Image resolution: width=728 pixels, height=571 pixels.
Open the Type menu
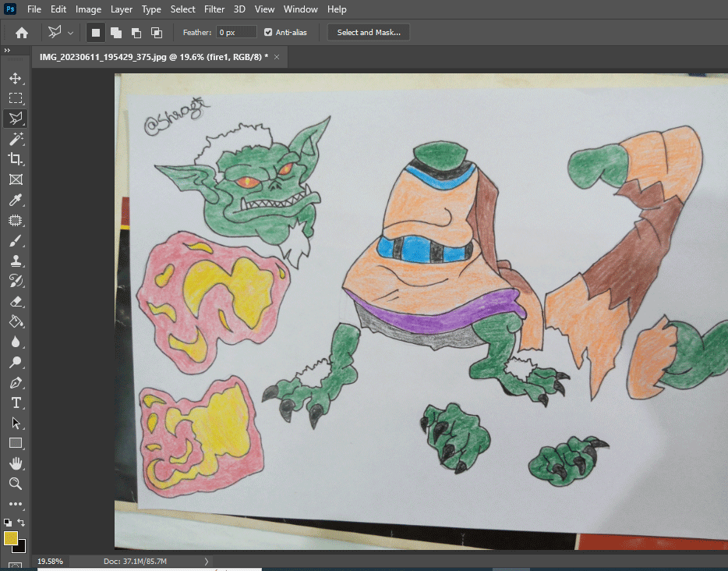(x=151, y=9)
